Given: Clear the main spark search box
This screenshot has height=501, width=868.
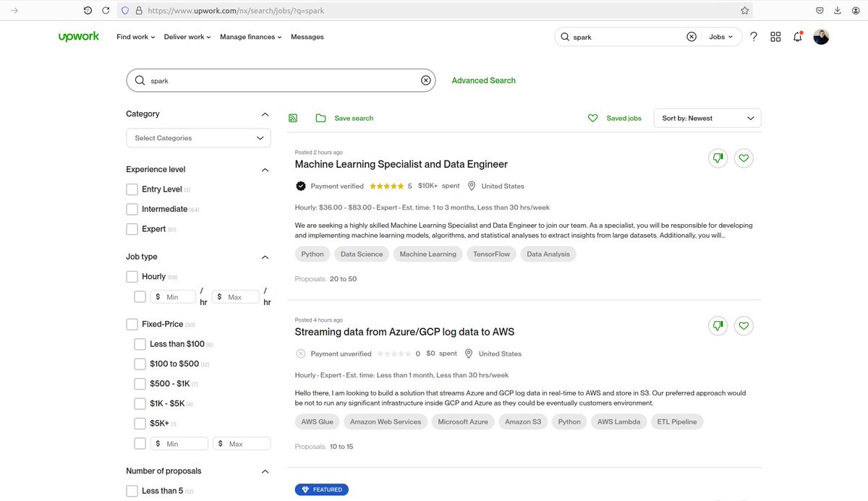Looking at the screenshot, I should point(426,80).
